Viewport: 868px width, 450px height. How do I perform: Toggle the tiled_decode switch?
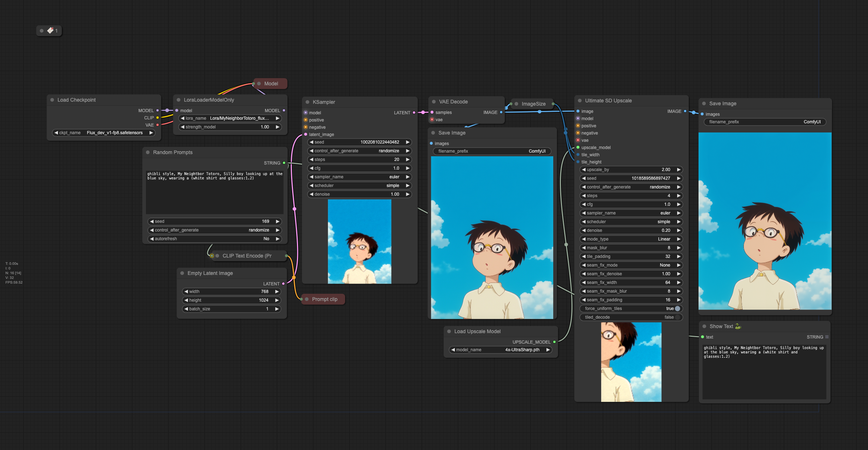click(x=677, y=317)
